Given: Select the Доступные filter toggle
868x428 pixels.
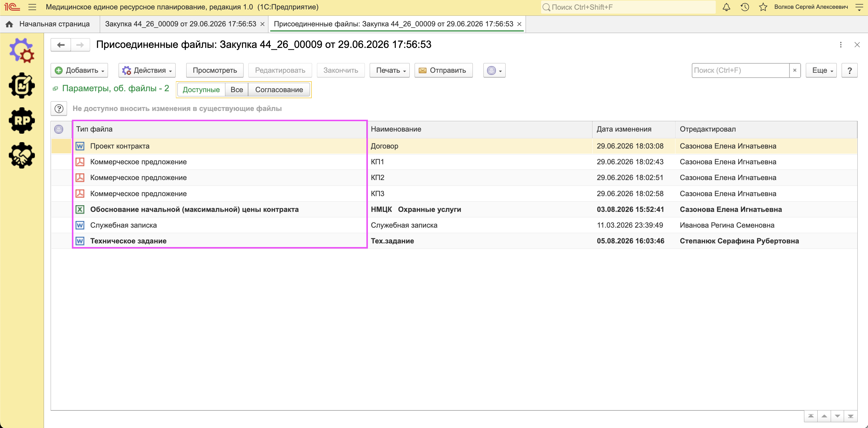Looking at the screenshot, I should click(201, 90).
